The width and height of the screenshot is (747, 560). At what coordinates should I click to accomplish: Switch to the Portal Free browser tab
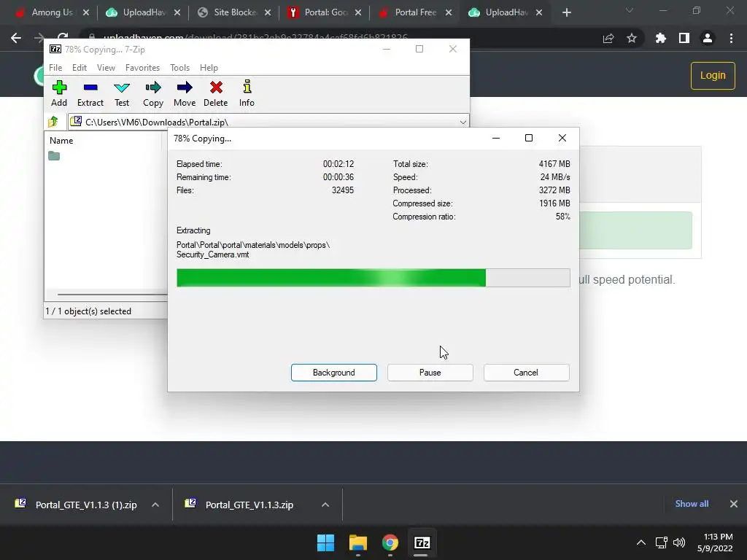pos(415,12)
